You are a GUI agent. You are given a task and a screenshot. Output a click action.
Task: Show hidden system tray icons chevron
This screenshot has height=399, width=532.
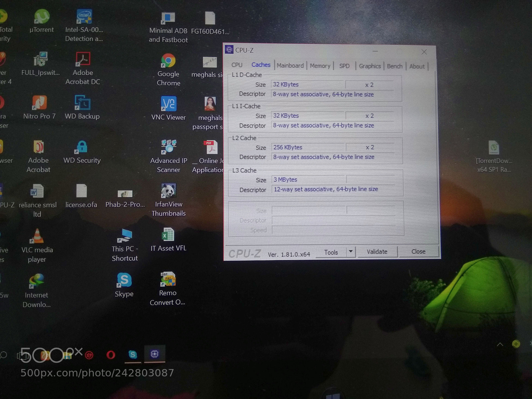coord(500,344)
